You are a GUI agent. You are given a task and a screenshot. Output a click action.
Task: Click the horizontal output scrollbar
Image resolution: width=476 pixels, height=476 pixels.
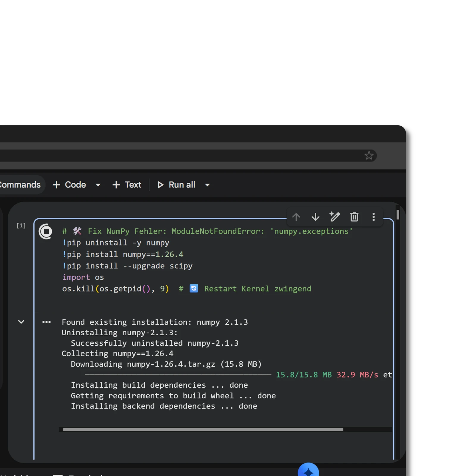tap(203, 429)
